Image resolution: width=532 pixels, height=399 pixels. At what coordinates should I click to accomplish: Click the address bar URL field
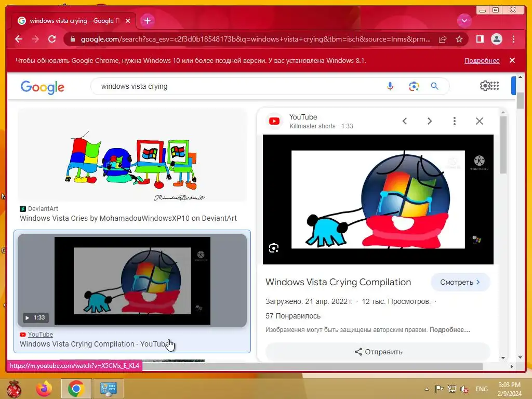[x=255, y=39]
